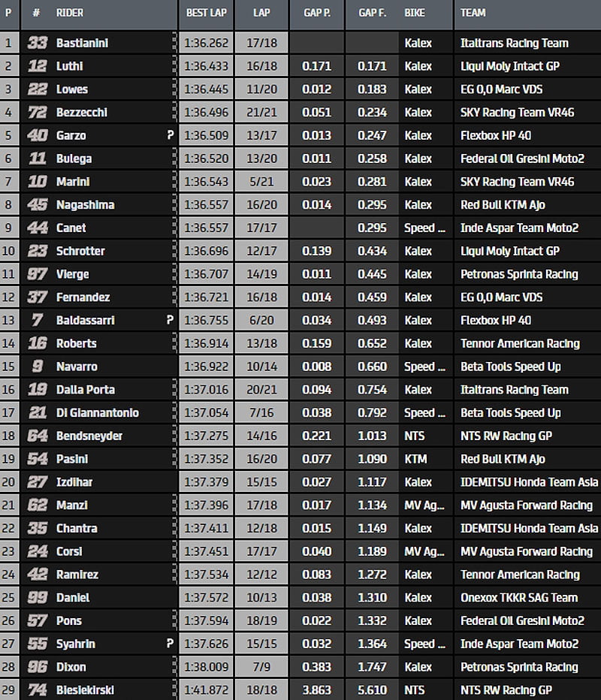Click the pit 'P' icon beside Garzo

(x=171, y=136)
